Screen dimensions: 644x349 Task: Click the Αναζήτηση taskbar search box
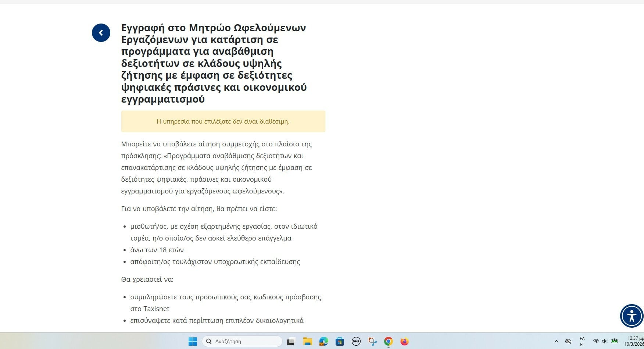(243, 342)
